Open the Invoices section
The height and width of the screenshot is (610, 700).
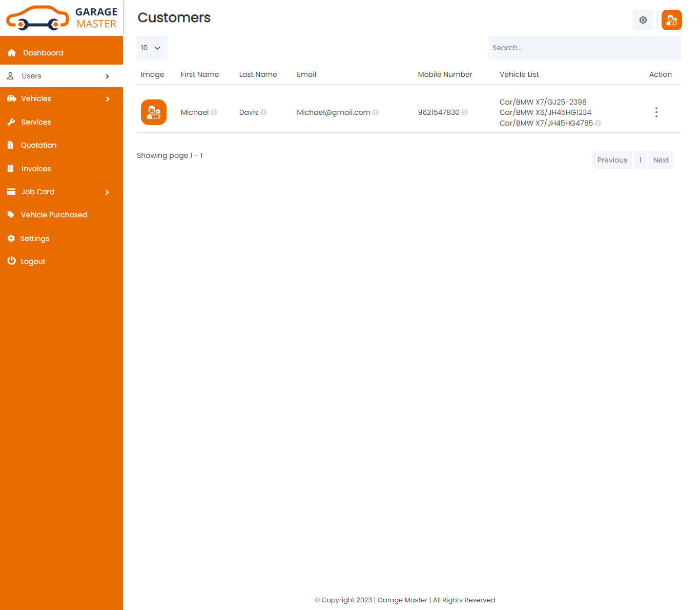click(x=36, y=169)
